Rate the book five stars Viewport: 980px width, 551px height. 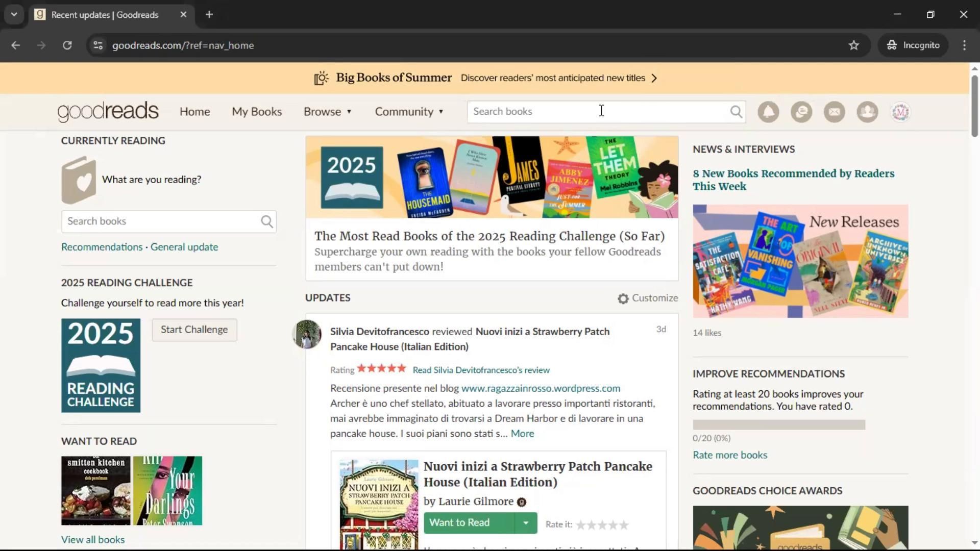point(624,524)
